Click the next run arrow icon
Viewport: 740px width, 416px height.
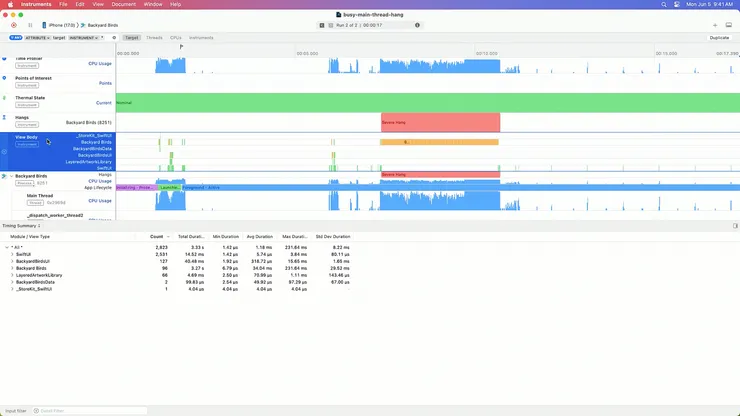[330, 25]
